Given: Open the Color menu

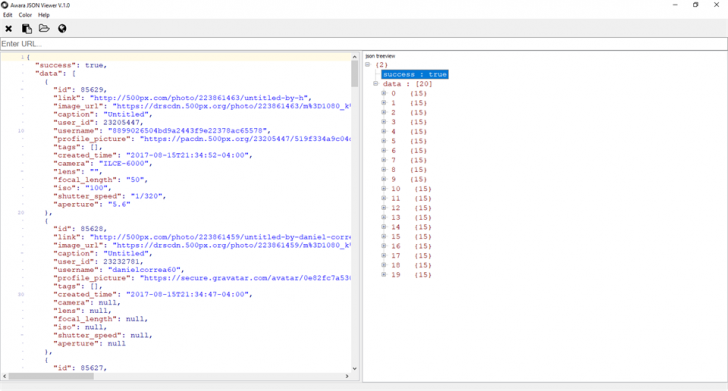Looking at the screenshot, I should 25,15.
